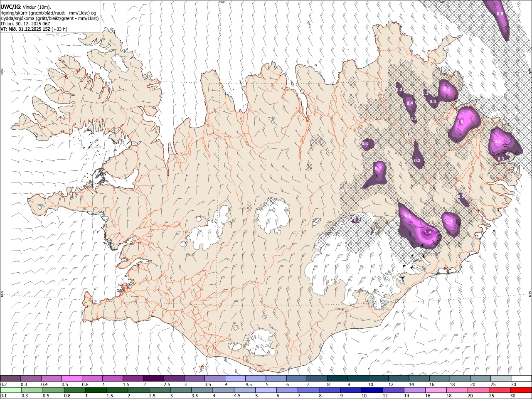Click the "0.8" snowfall value on the map
The image size is (532, 399).
point(497,142)
